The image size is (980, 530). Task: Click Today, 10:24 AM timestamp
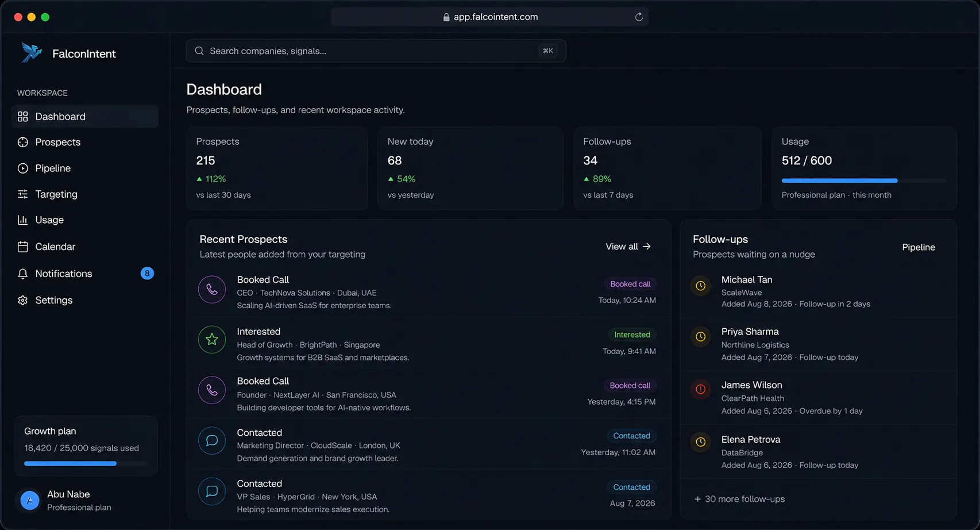pos(627,300)
